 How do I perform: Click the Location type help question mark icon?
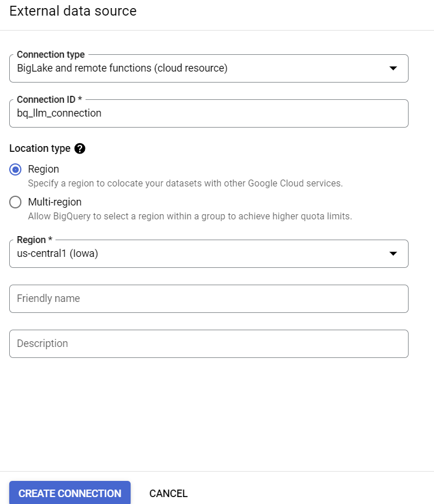(80, 148)
